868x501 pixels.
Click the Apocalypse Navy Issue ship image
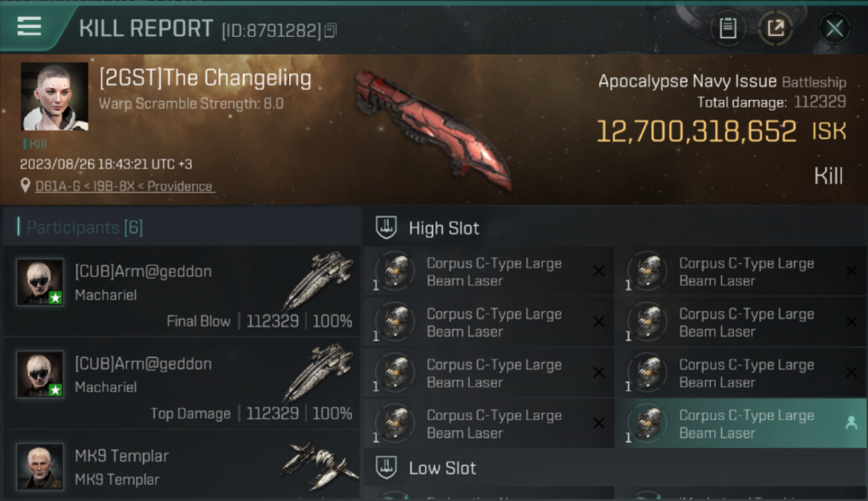[x=433, y=128]
